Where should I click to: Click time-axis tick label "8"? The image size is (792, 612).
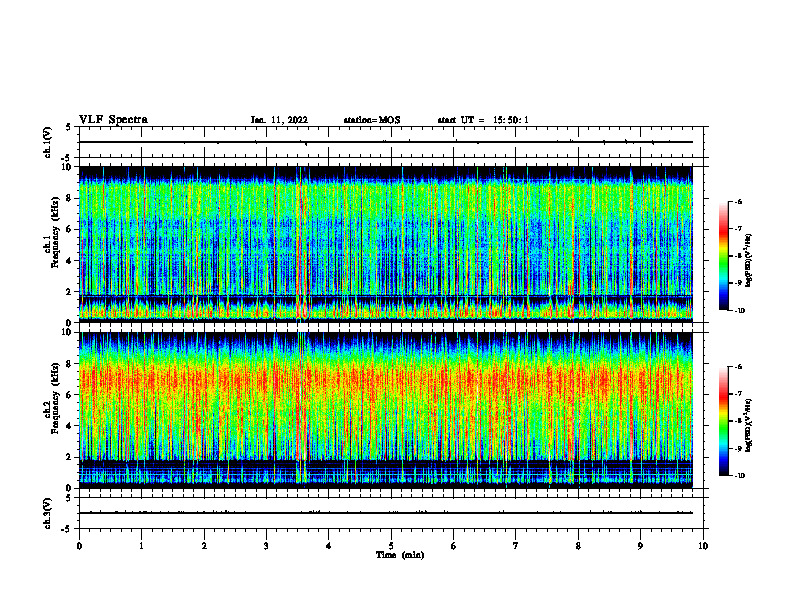coord(578,546)
